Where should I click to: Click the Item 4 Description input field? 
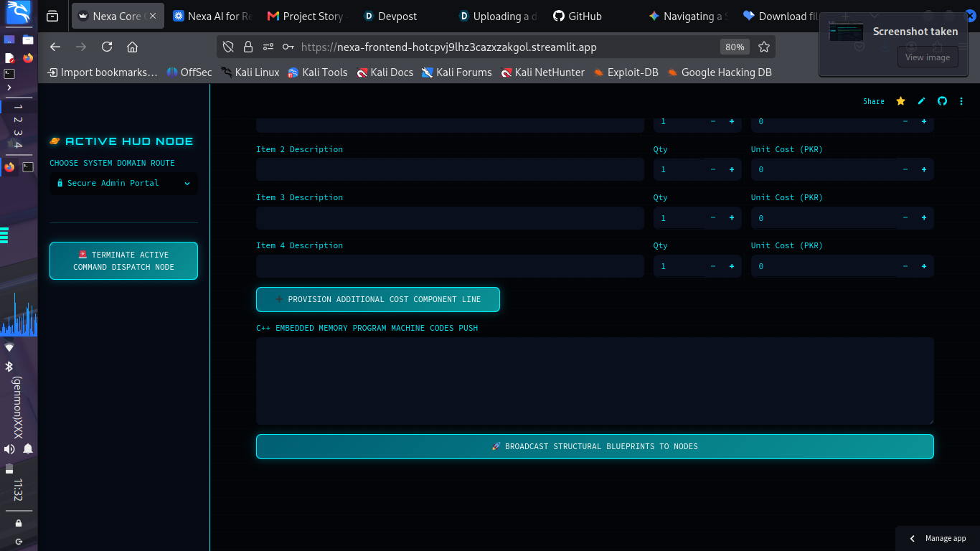450,266
